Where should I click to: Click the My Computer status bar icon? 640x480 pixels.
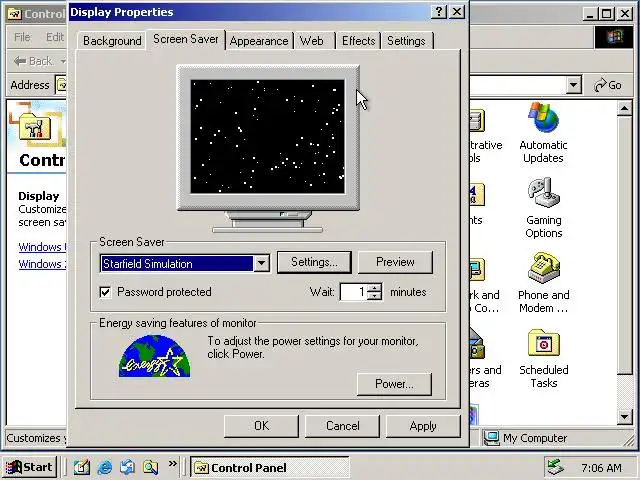pyautogui.click(x=491, y=438)
